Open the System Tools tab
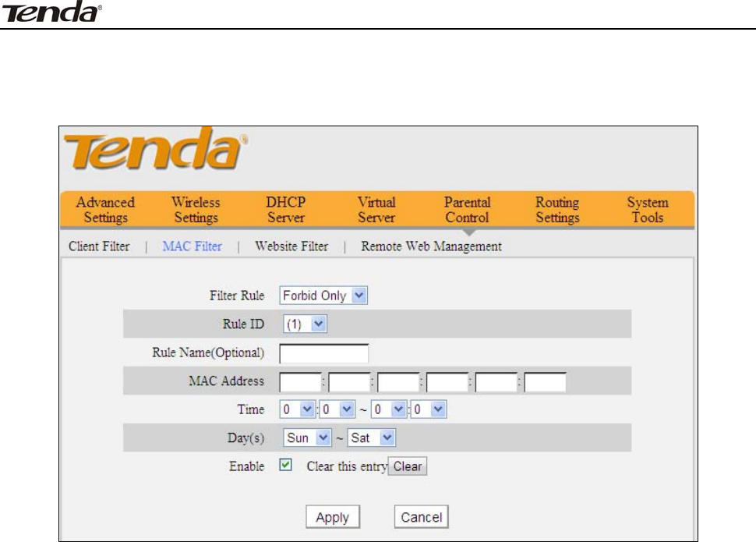The width and height of the screenshot is (756, 542). click(648, 210)
